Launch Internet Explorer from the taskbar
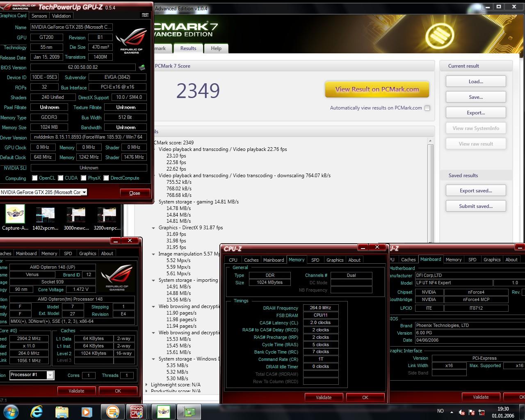The image size is (525, 420). [37, 411]
